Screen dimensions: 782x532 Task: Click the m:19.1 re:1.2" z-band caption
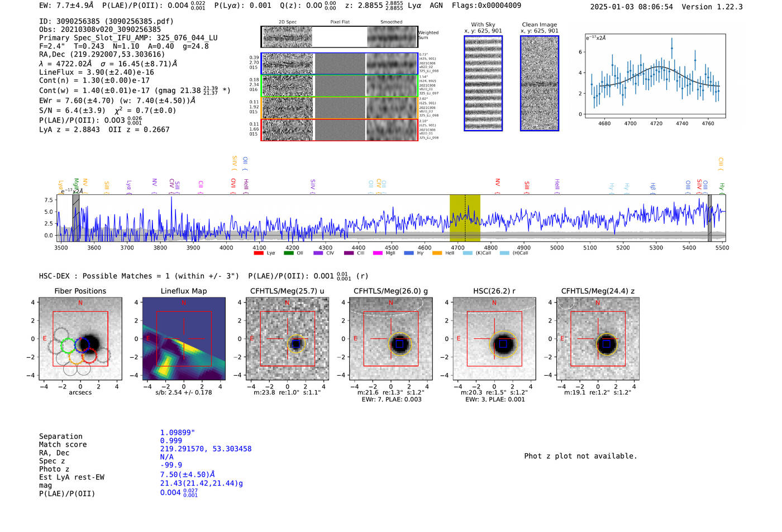[598, 392]
